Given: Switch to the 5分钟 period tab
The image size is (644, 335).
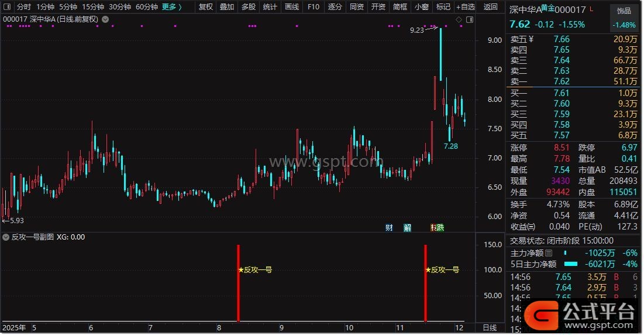Looking at the screenshot, I should tap(68, 7).
